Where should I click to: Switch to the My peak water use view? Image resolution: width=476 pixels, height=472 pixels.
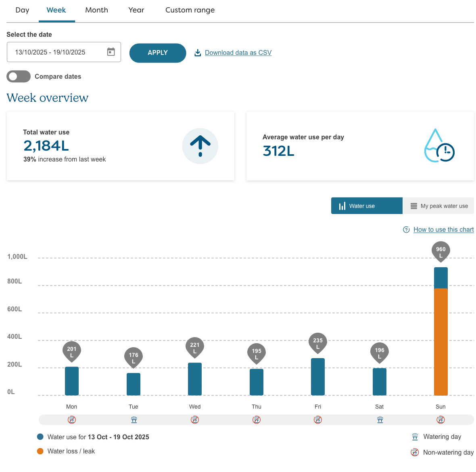click(x=438, y=206)
